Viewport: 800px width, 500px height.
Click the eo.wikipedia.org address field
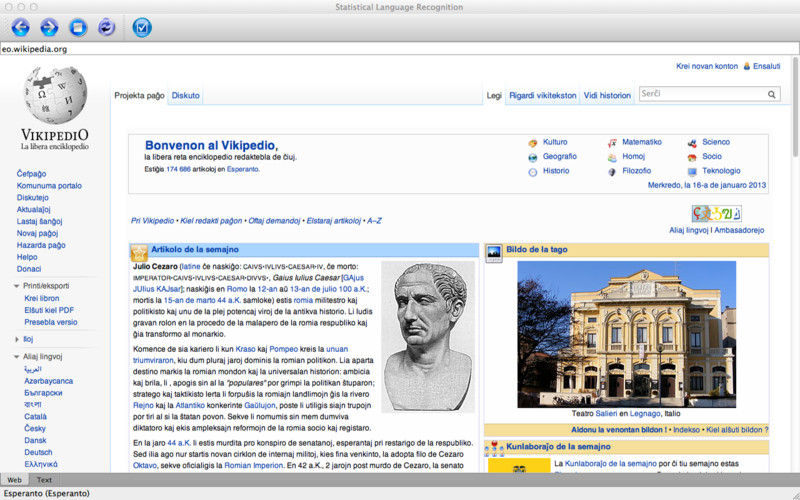[x=399, y=49]
